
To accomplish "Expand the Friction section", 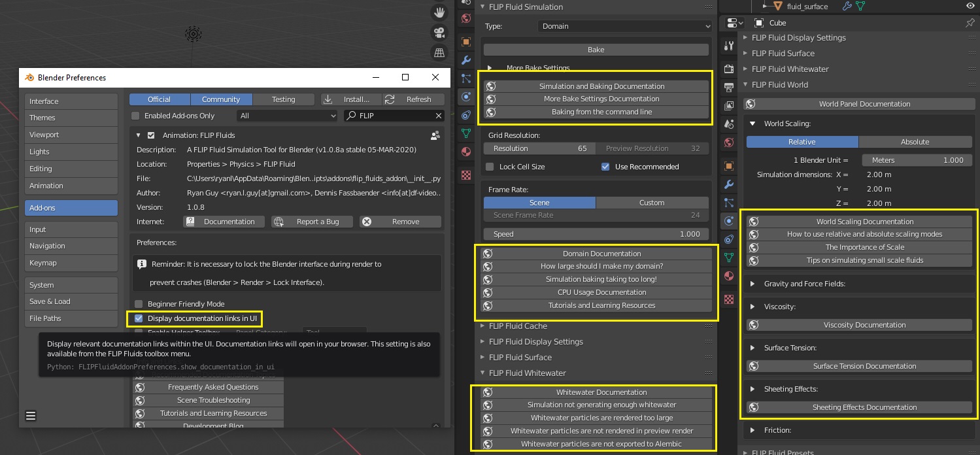I will (x=752, y=430).
